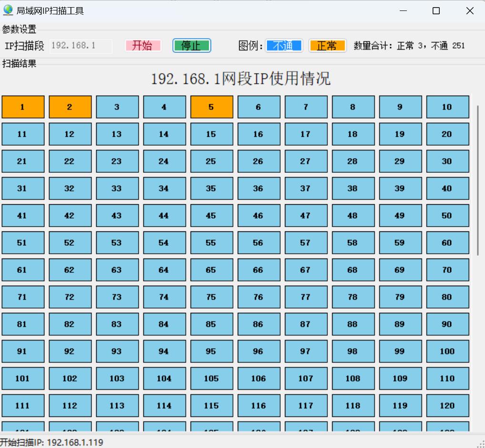Select IP cell number 120

click(x=447, y=406)
